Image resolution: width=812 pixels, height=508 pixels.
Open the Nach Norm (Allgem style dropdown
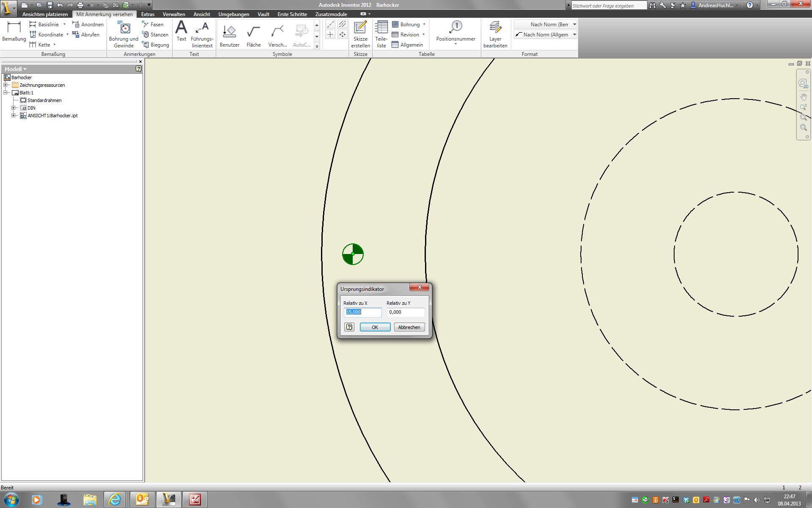574,35
